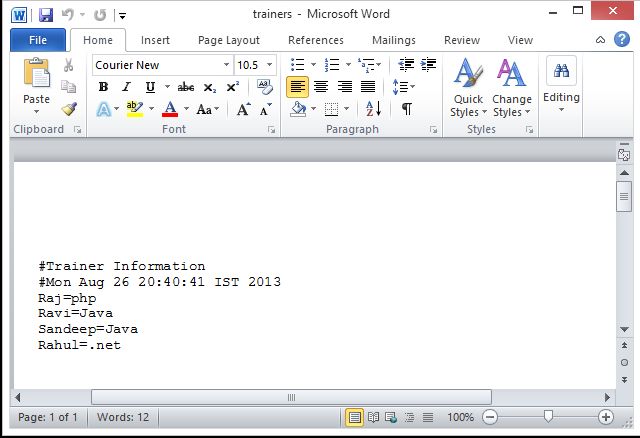Click the Undo icon in title bar
Screen dimensions: 640x438
click(67, 15)
